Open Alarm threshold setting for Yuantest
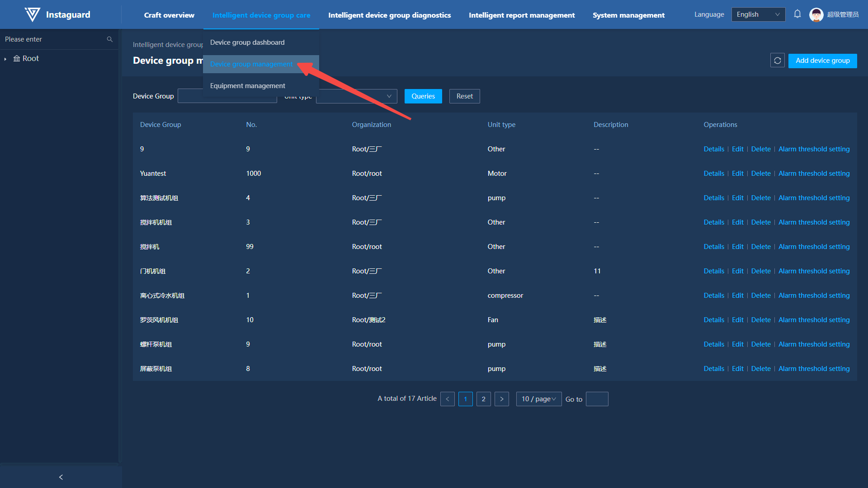 coord(814,174)
